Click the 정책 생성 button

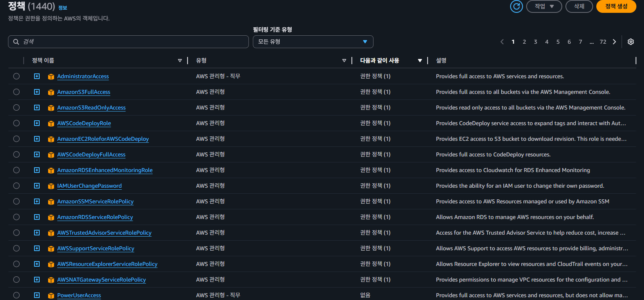tap(616, 6)
